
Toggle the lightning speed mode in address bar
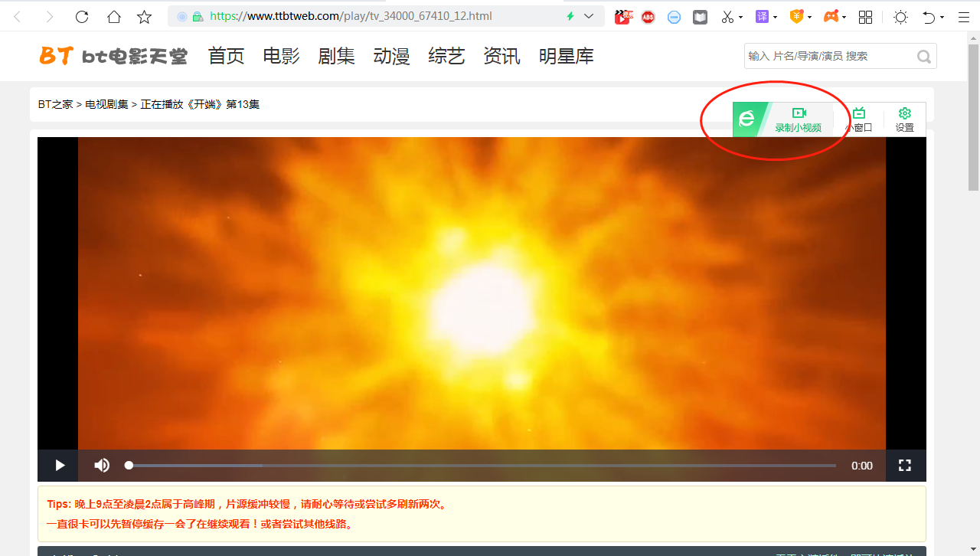[570, 15]
